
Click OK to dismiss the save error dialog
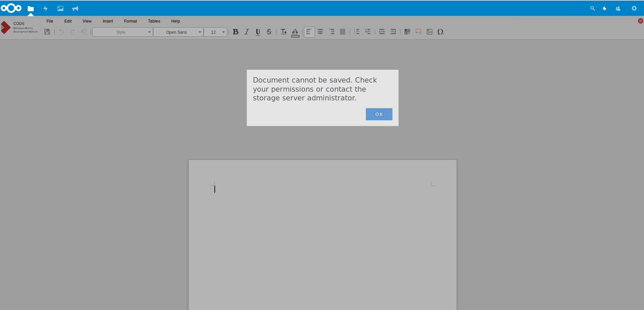[x=379, y=114]
